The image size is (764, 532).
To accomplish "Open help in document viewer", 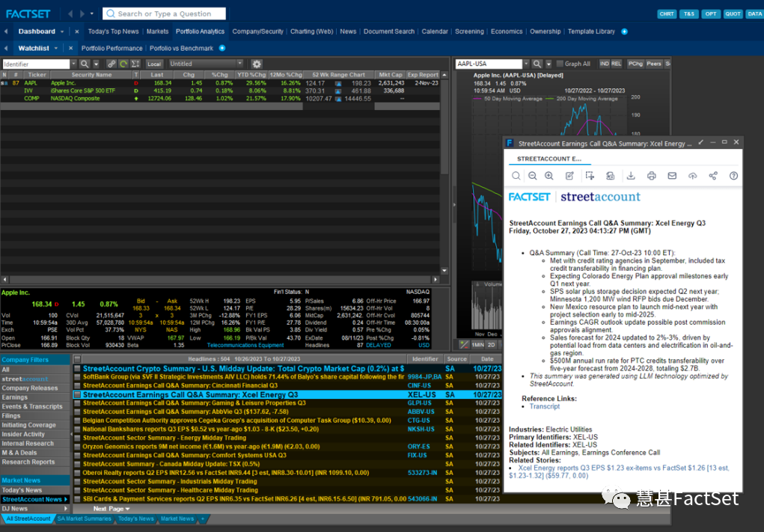I will point(733,176).
